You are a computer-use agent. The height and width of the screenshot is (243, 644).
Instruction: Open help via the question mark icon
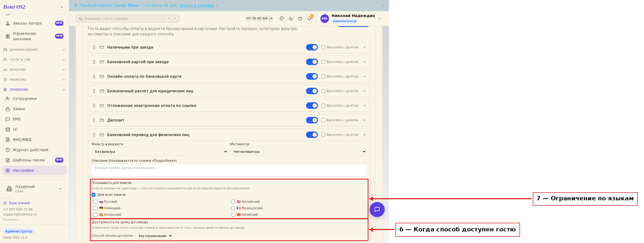(300, 18)
